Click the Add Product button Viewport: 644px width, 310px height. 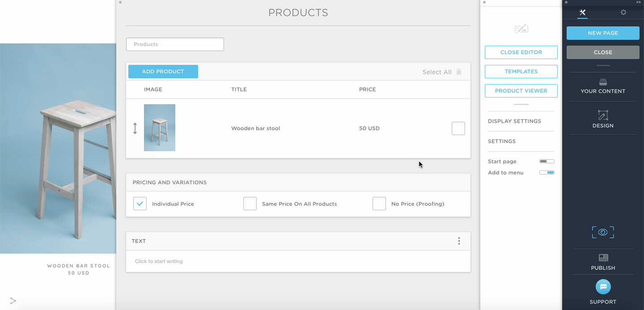(163, 72)
